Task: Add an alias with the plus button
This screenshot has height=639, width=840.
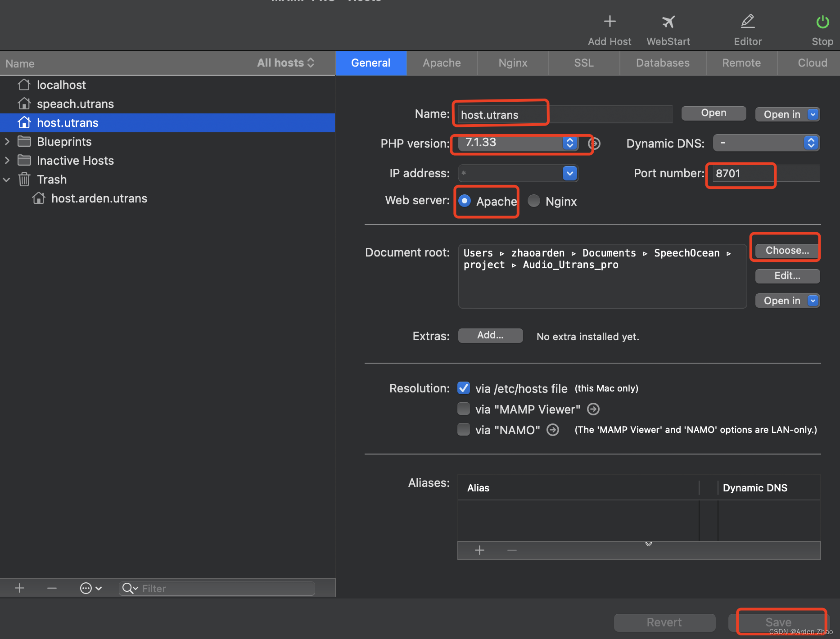Action: point(479,550)
